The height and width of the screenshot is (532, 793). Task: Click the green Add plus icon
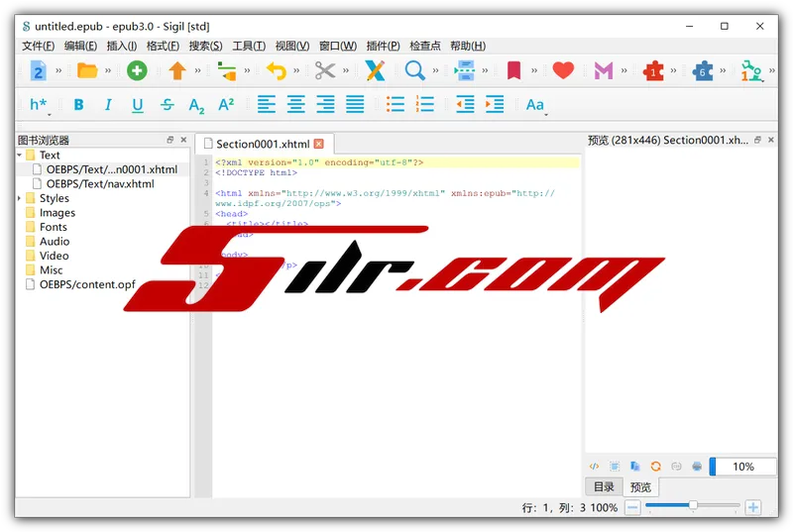137,70
